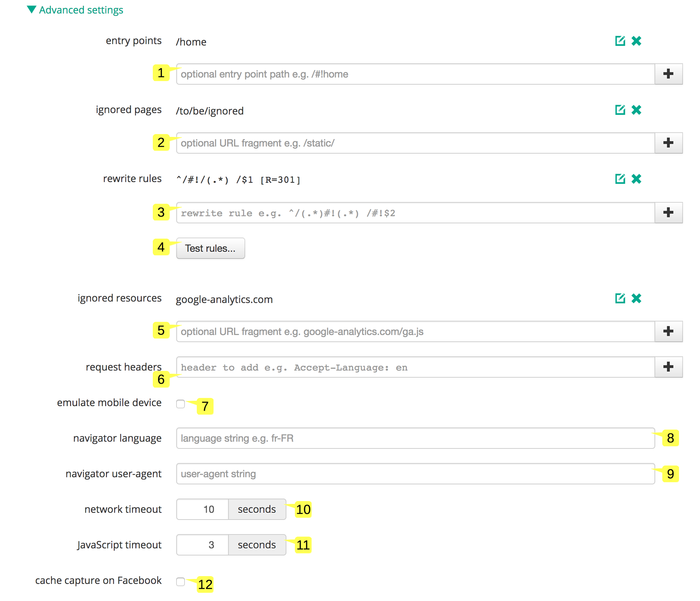The width and height of the screenshot is (700, 601).
Task: Select the JavaScript timeout value field
Action: (x=202, y=545)
